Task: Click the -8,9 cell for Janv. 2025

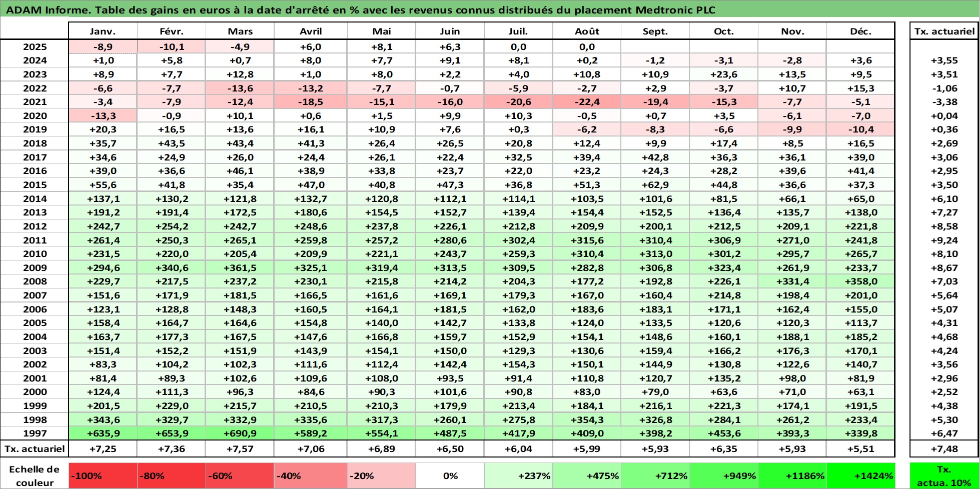Action: point(103,46)
